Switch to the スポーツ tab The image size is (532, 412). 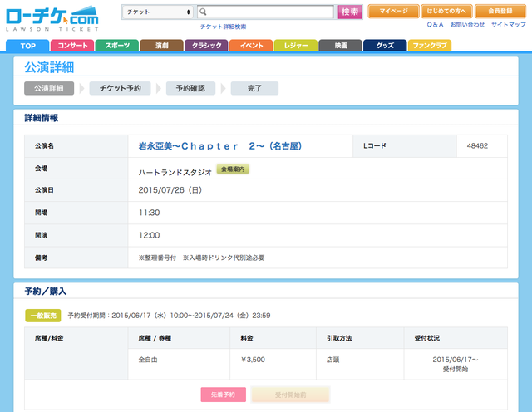pos(117,46)
